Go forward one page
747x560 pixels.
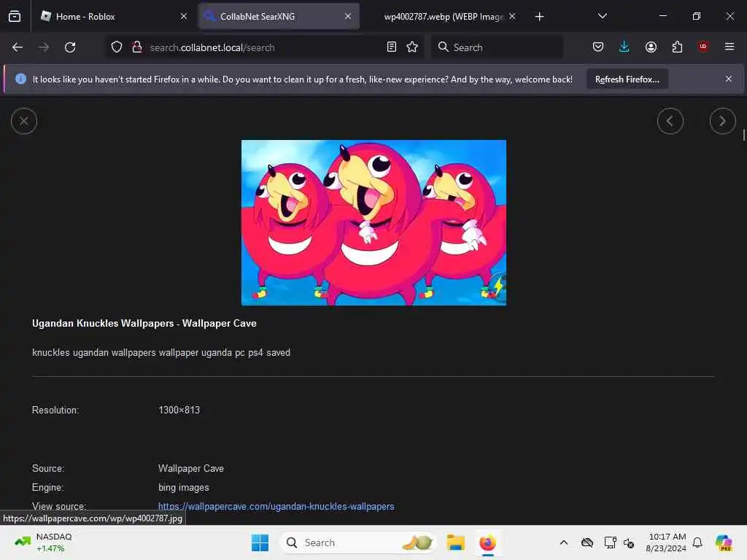pos(44,47)
